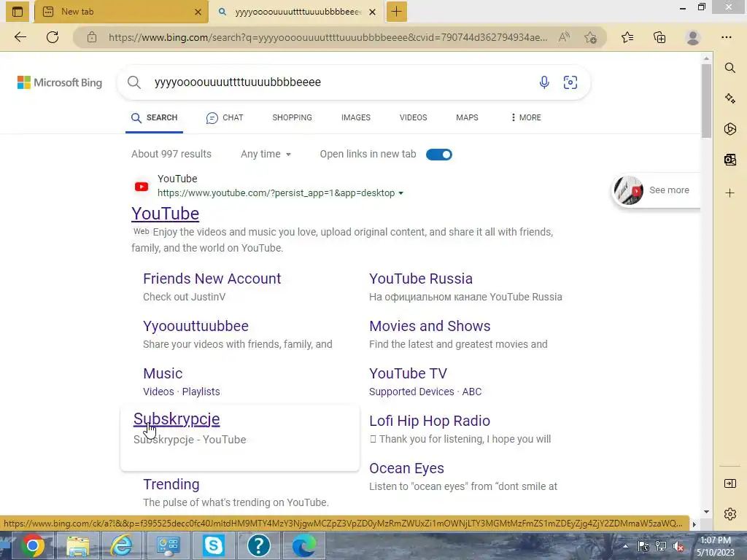
Task: Click the magnifier icon in Bing search box
Action: [x=134, y=82]
